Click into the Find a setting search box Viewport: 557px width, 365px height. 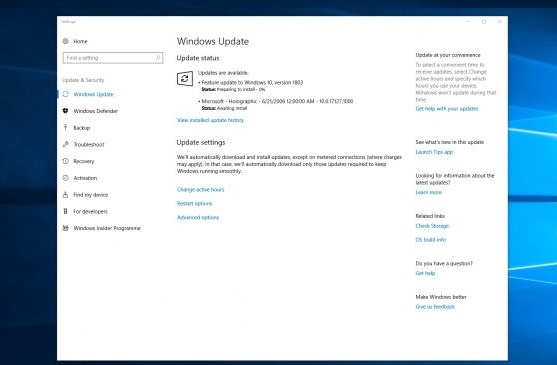pyautogui.click(x=113, y=58)
